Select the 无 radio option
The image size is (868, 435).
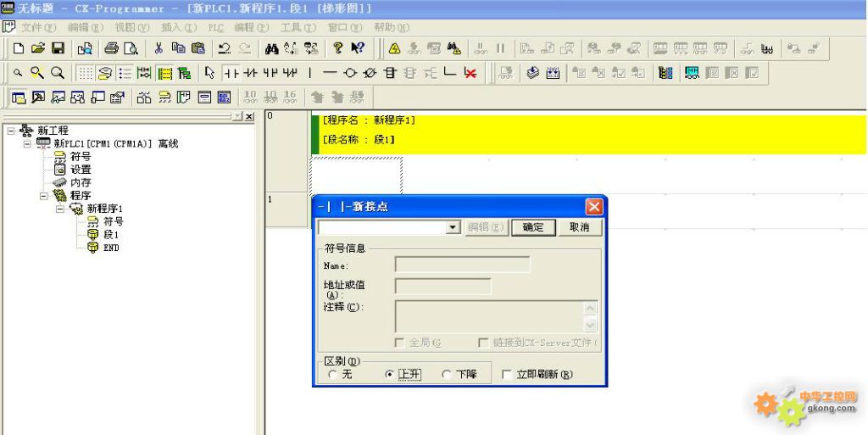tap(332, 375)
